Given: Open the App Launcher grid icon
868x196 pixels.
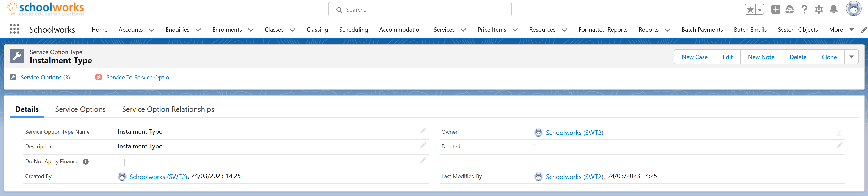Looking at the screenshot, I should click(x=14, y=29).
